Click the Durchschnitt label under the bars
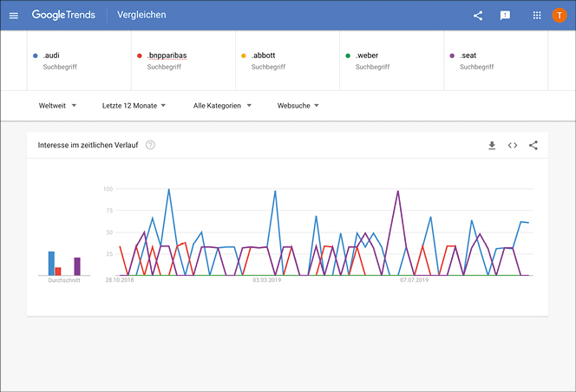 click(64, 280)
